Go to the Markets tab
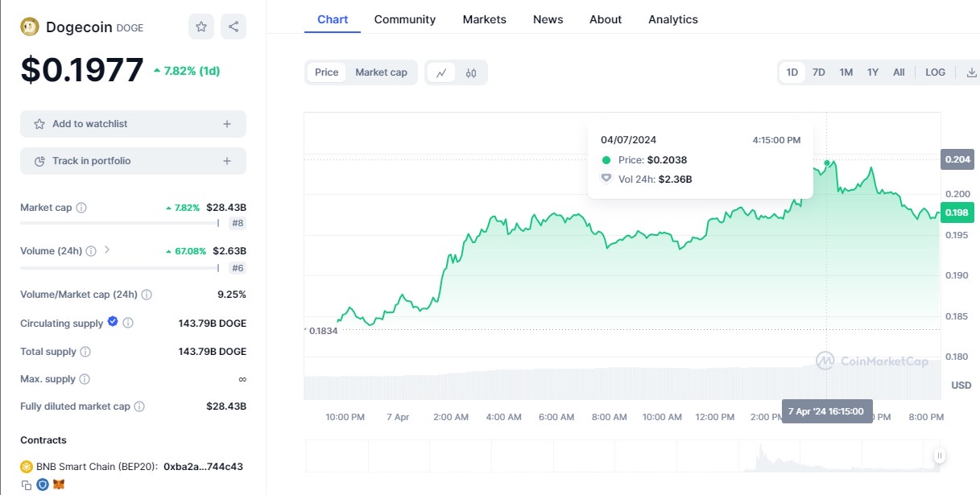This screenshot has width=980, height=495. [485, 19]
